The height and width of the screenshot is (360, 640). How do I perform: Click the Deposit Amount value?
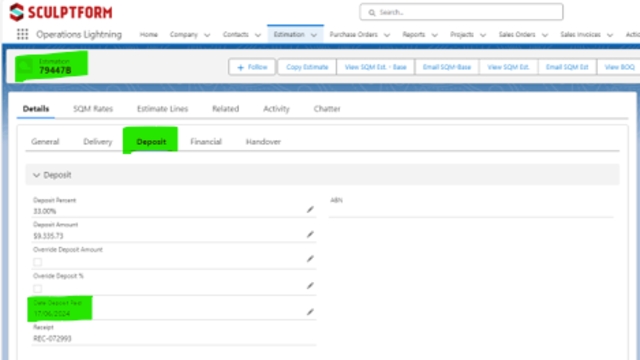pos(48,236)
